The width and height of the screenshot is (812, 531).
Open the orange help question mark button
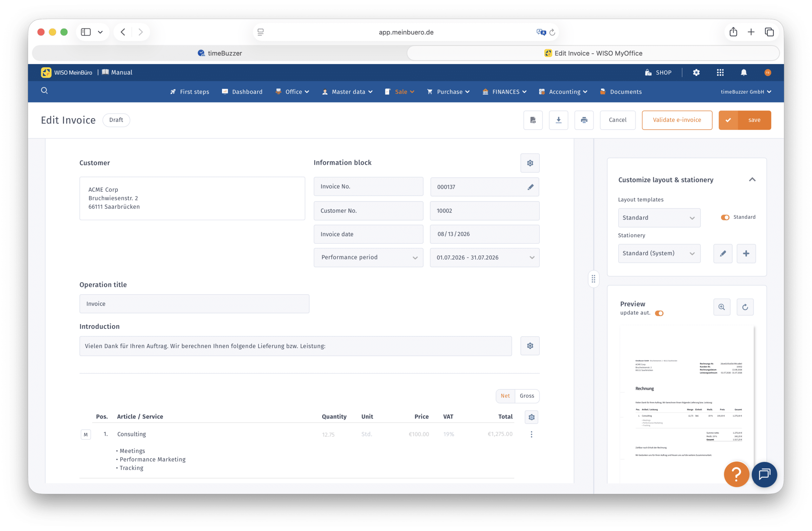pyautogui.click(x=736, y=474)
